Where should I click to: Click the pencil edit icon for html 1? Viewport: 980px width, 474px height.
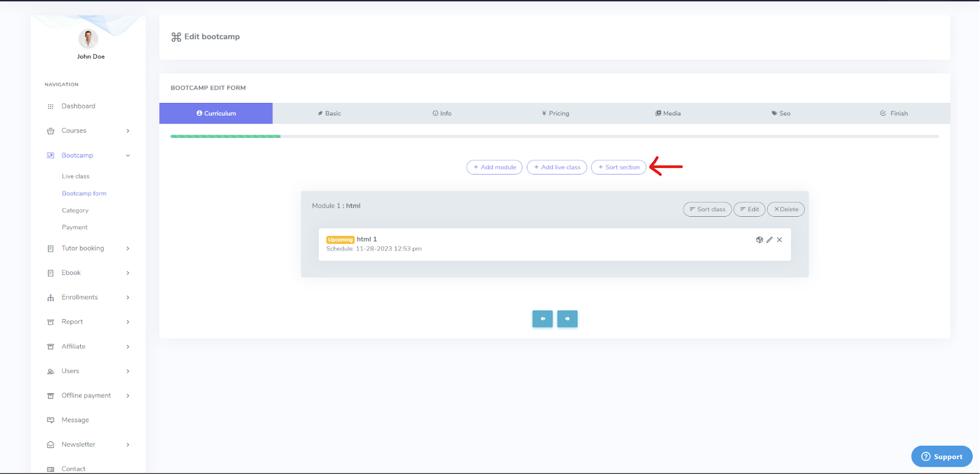769,240
